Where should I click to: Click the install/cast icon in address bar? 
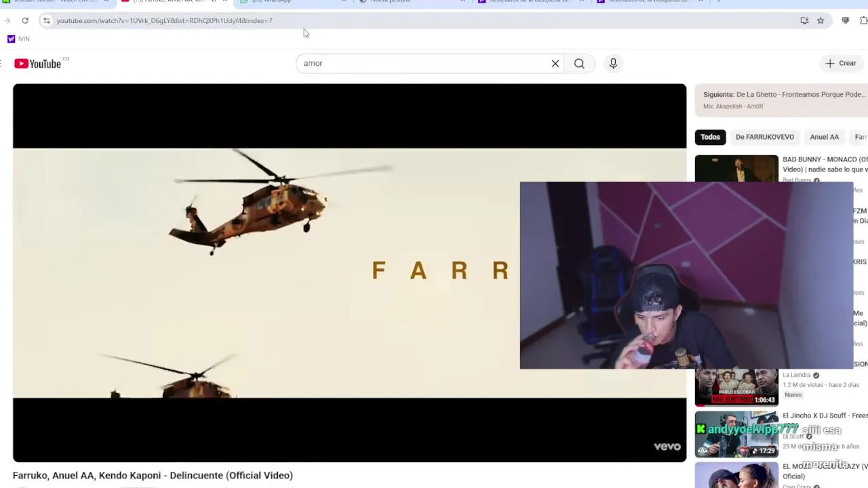[x=804, y=20]
